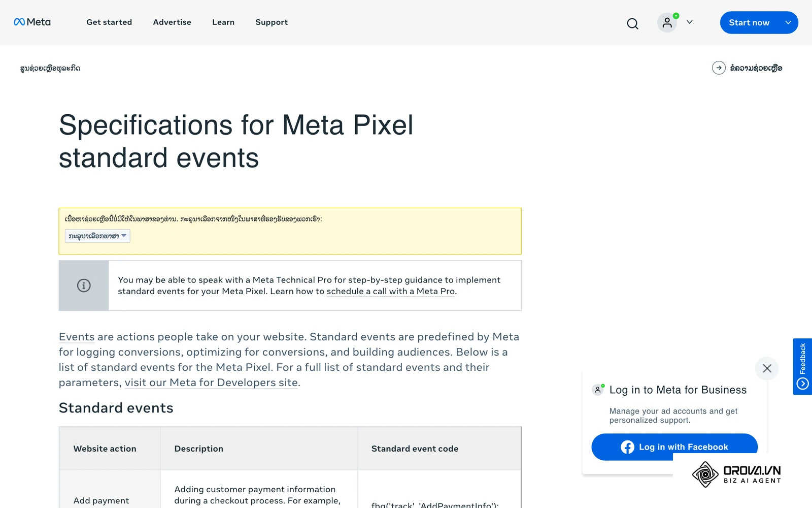Screen dimensions: 812x508
Task: Click the Start now button
Action: (749, 22)
